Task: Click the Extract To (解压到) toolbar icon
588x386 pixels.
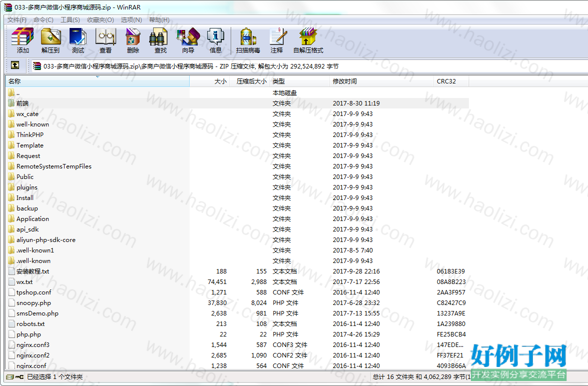Action: pos(51,40)
